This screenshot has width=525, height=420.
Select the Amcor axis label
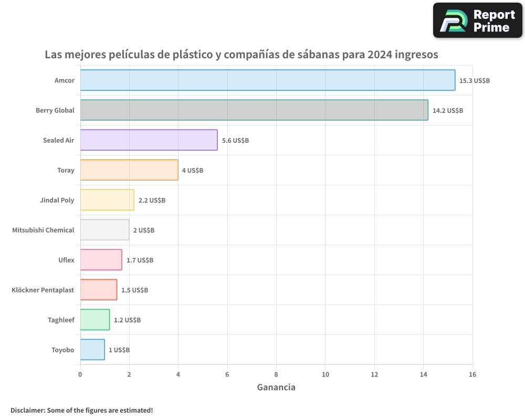pos(64,80)
